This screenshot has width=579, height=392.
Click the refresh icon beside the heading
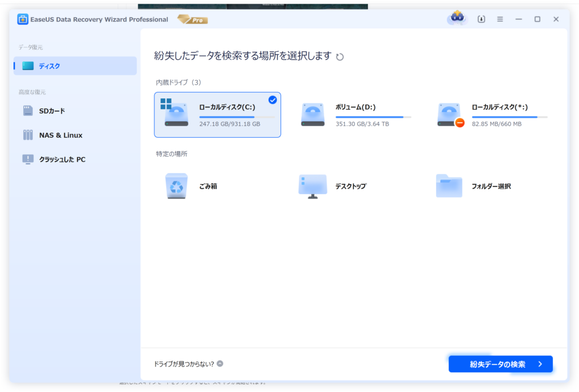[x=340, y=56]
